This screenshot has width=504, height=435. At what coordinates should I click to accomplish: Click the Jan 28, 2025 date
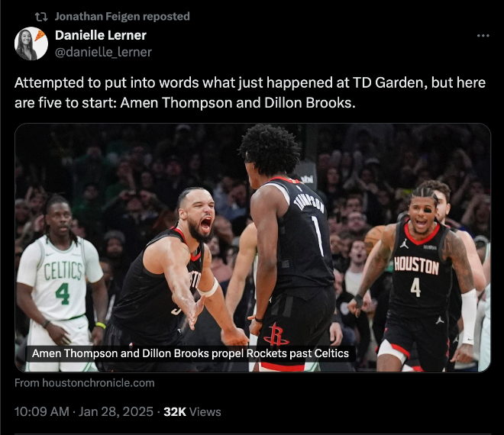pyautogui.click(x=116, y=412)
